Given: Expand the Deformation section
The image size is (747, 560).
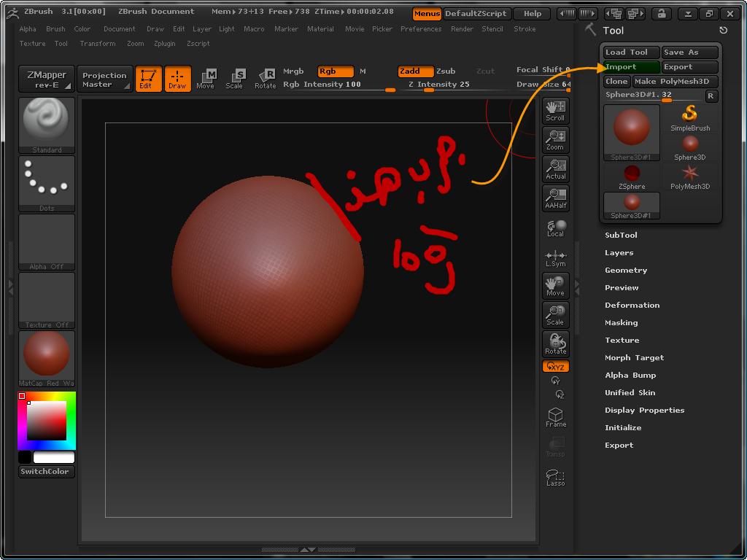Looking at the screenshot, I should click(632, 306).
